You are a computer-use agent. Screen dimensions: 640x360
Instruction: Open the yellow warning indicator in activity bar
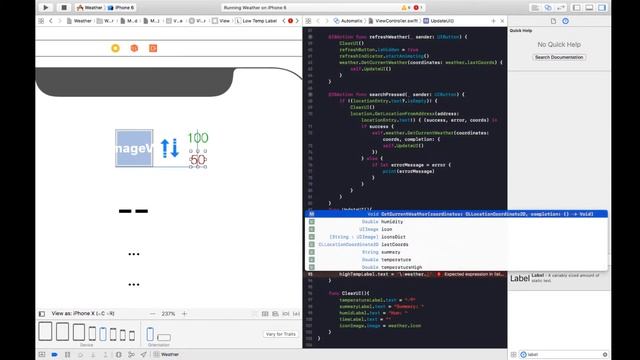point(405,8)
